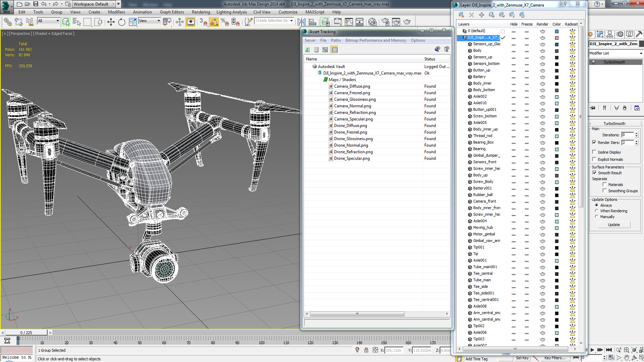
Task: Open the Modifiers menu
Action: [x=116, y=12]
